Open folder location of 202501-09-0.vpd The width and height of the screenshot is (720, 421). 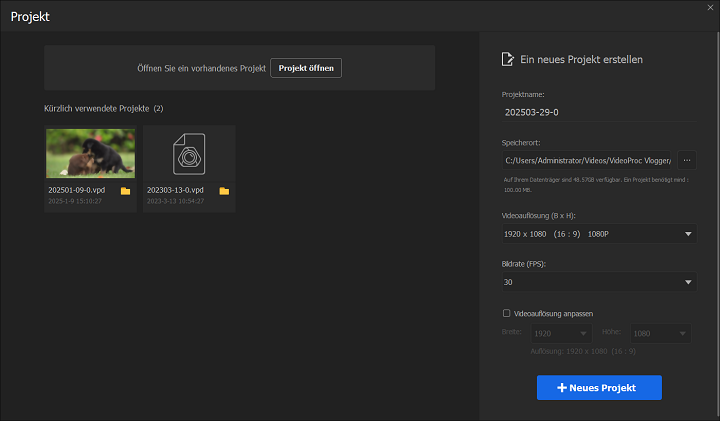125,190
